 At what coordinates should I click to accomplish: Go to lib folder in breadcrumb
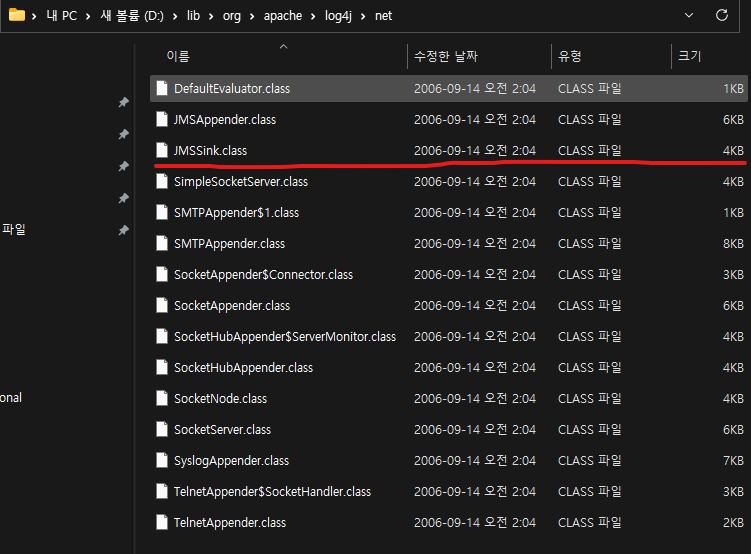tap(193, 16)
